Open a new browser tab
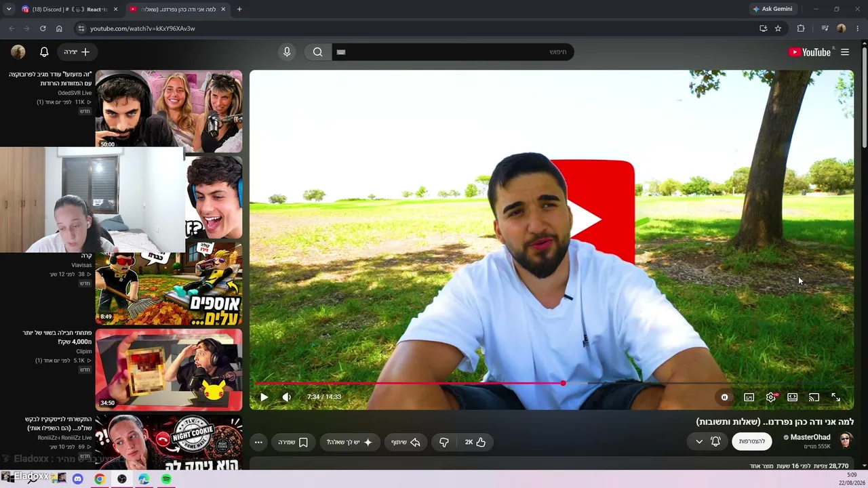 tap(239, 9)
